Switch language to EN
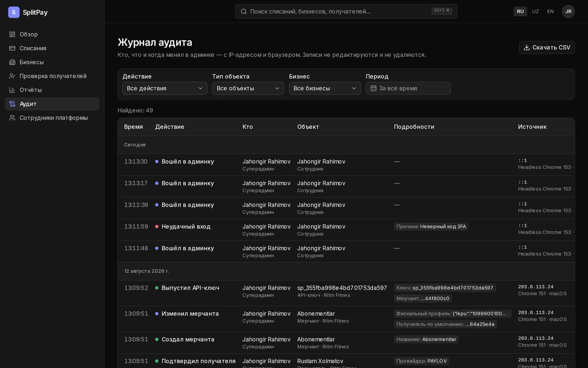The image size is (588, 368). pyautogui.click(x=550, y=11)
